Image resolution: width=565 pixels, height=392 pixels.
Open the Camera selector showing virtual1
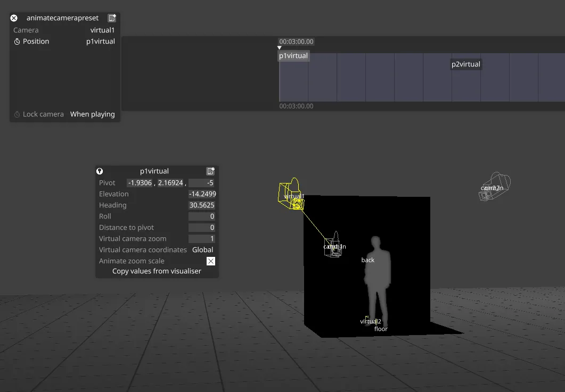coord(102,30)
